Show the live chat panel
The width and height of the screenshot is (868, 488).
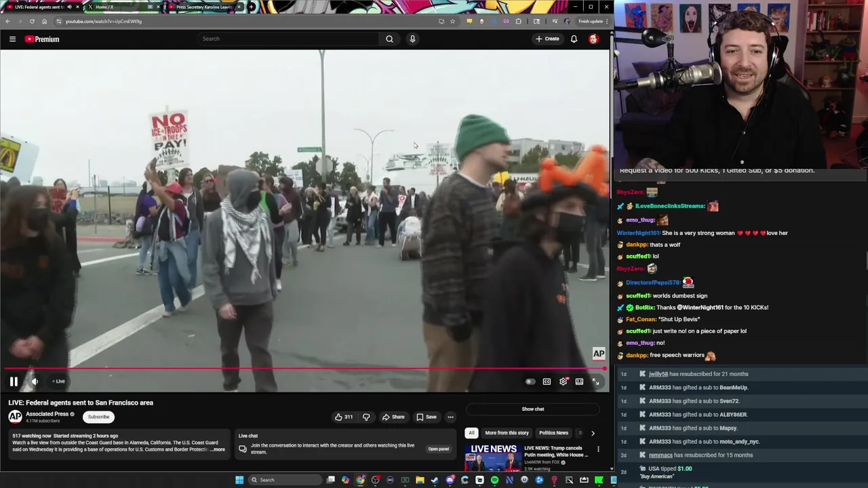click(x=533, y=409)
